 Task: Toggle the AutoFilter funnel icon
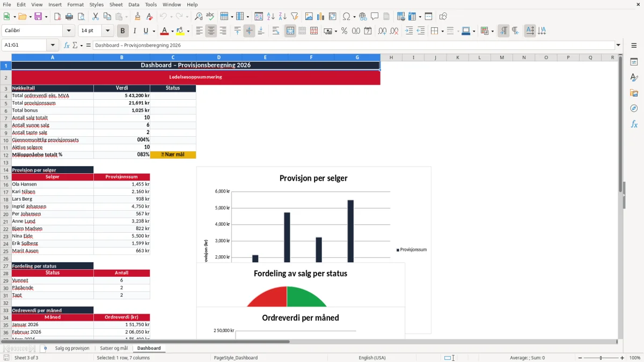point(294,17)
